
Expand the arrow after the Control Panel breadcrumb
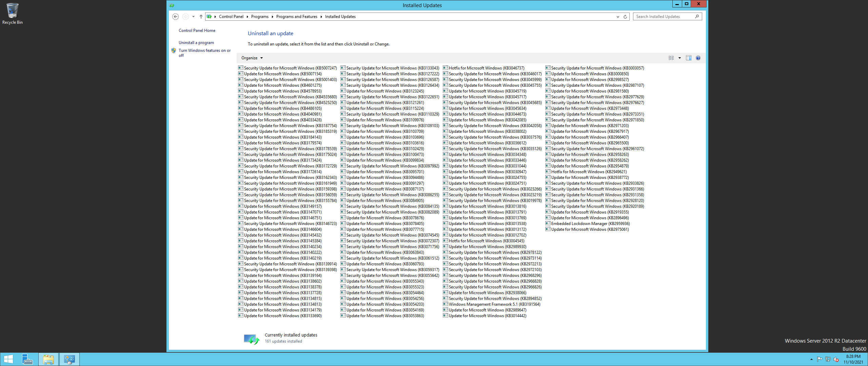click(247, 17)
